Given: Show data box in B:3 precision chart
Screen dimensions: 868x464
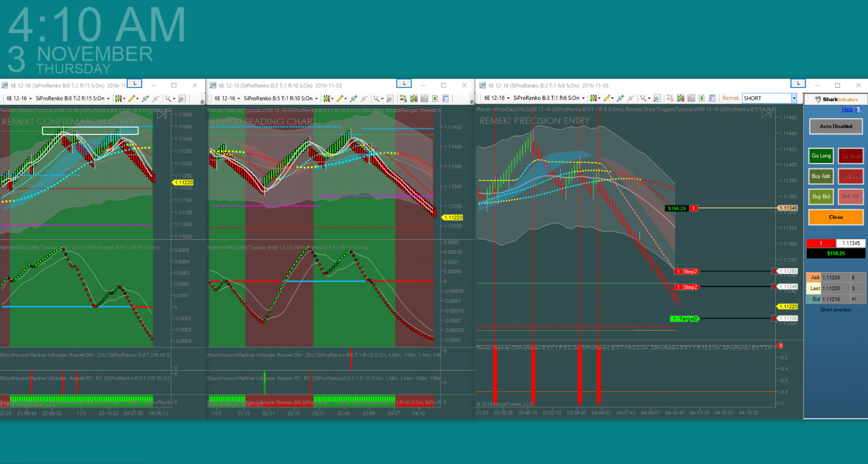Looking at the screenshot, I should click(657, 98).
